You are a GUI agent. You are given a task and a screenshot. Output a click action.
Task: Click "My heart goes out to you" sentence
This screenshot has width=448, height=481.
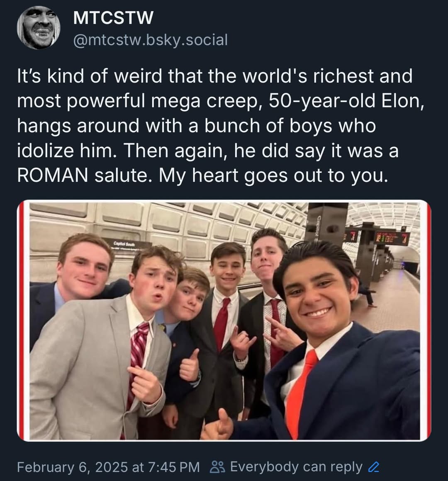[x=274, y=175]
